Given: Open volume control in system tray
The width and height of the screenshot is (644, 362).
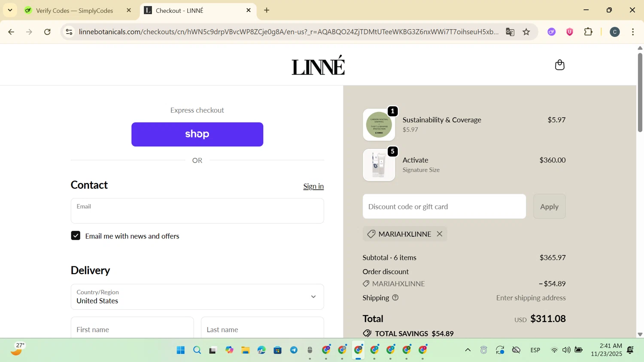Looking at the screenshot, I should (567, 350).
